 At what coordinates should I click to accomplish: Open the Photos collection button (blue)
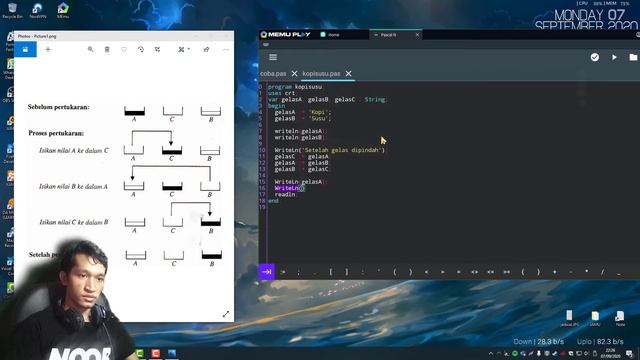click(x=25, y=49)
